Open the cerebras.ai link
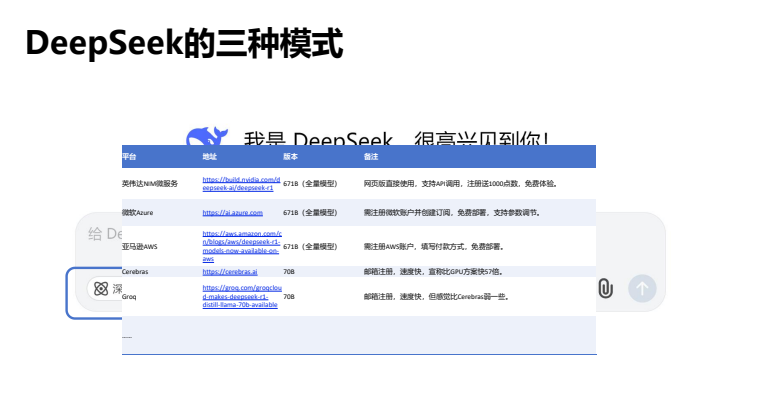 (230, 272)
